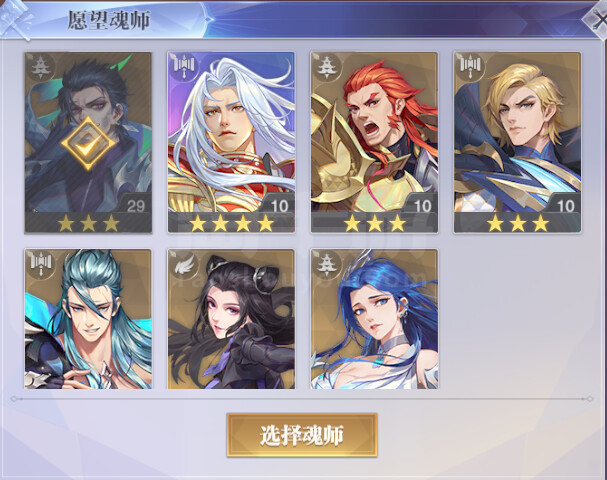
Task: Click the class emblem on teal-haired man card
Action: click(x=41, y=264)
